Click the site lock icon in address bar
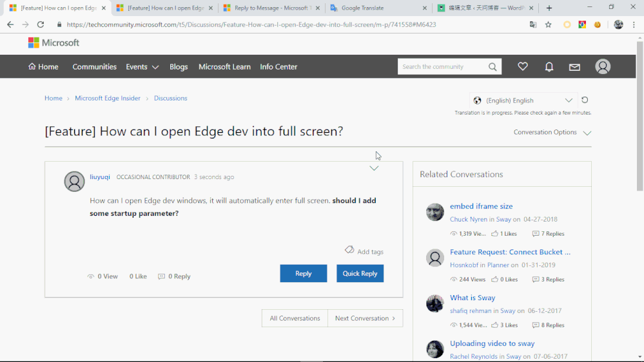The image size is (644, 362). coord(59,24)
